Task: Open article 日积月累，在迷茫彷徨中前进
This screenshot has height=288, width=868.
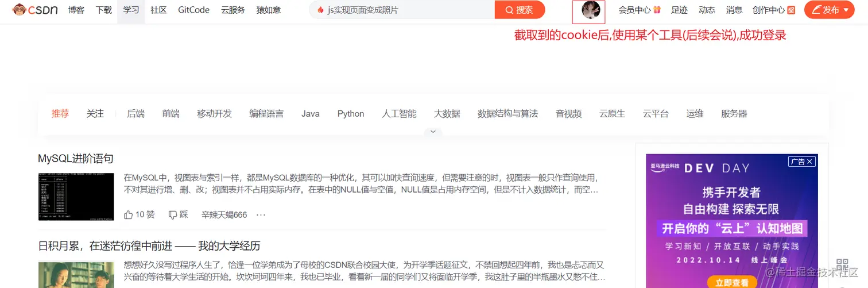Action: [149, 246]
